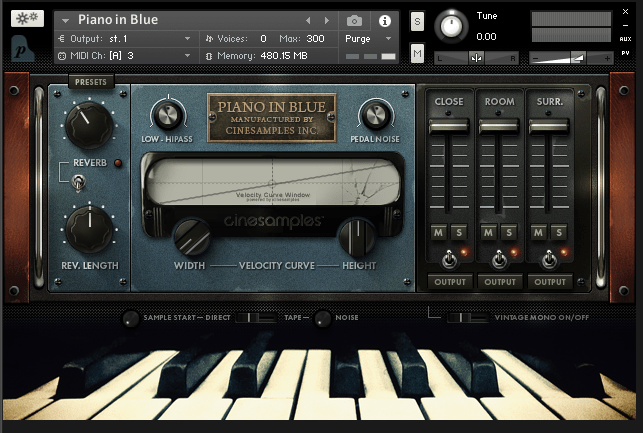Toggle the Reverb switch
The image size is (643, 433).
tap(78, 182)
